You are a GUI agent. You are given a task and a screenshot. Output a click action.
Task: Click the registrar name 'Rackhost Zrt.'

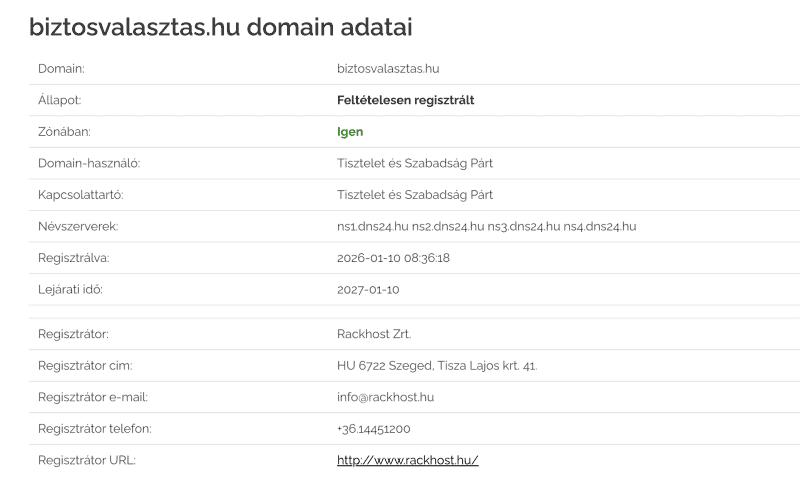[x=373, y=333]
